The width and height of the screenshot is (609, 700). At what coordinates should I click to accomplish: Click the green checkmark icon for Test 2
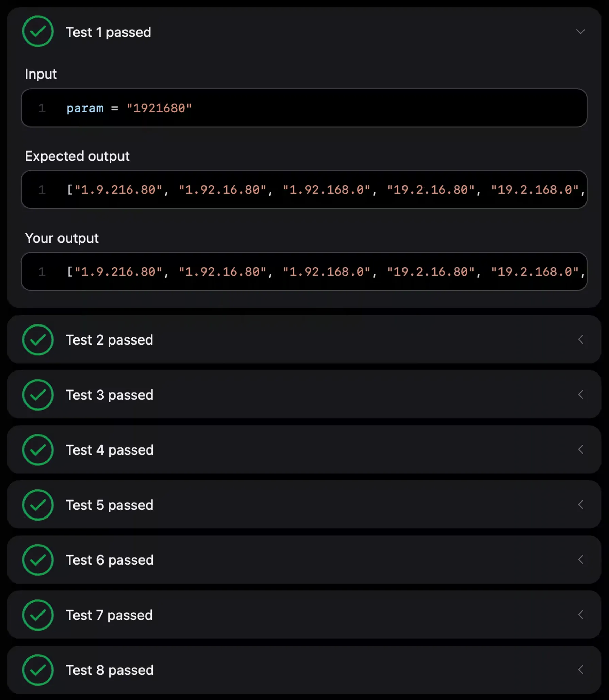pyautogui.click(x=38, y=339)
